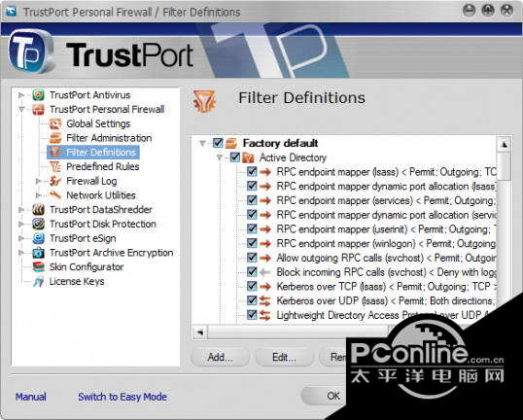
Task: Open the Manual link
Action: 31,397
